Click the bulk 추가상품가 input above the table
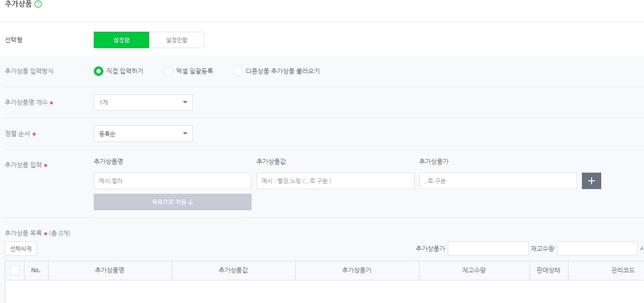 coord(488,249)
